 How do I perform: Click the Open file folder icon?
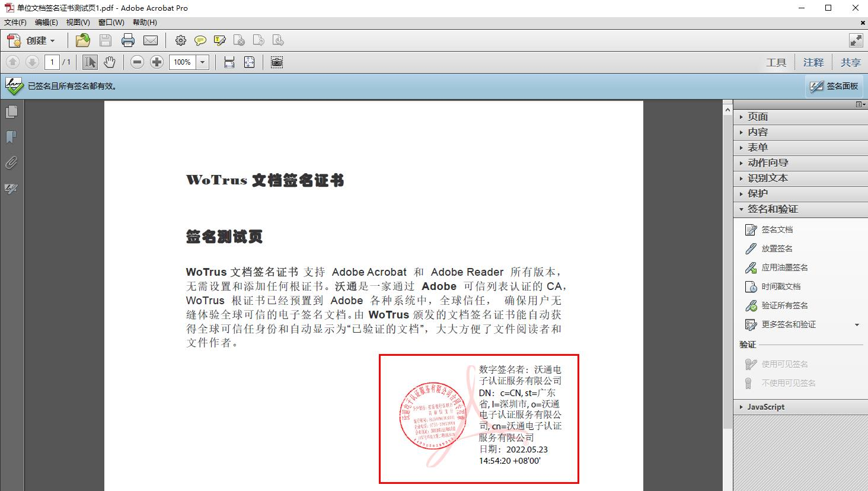[x=83, y=40]
